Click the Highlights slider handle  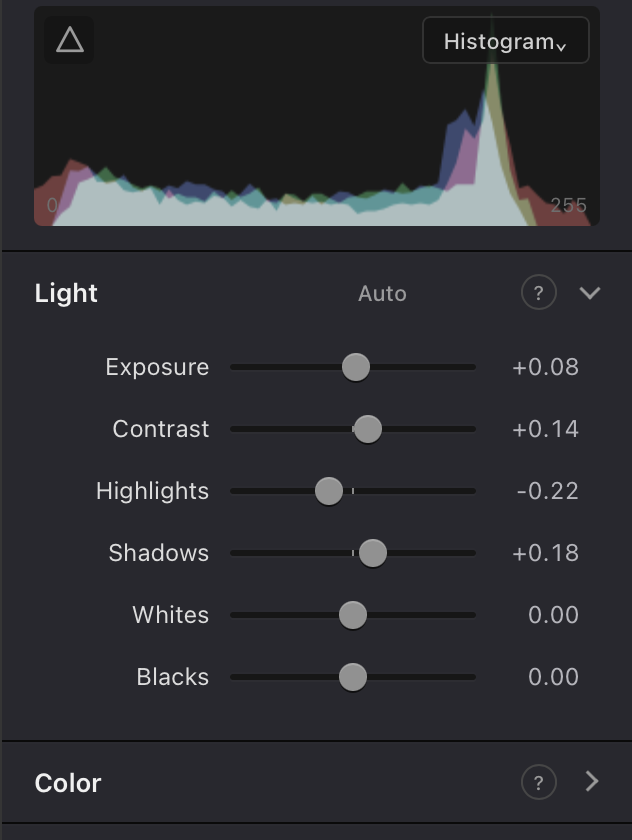tap(328, 491)
